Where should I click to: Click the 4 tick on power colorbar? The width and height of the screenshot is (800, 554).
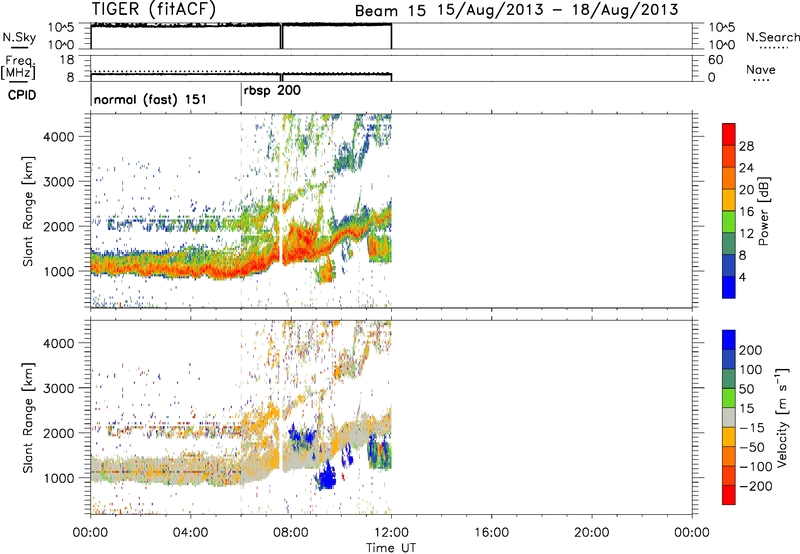743,277
